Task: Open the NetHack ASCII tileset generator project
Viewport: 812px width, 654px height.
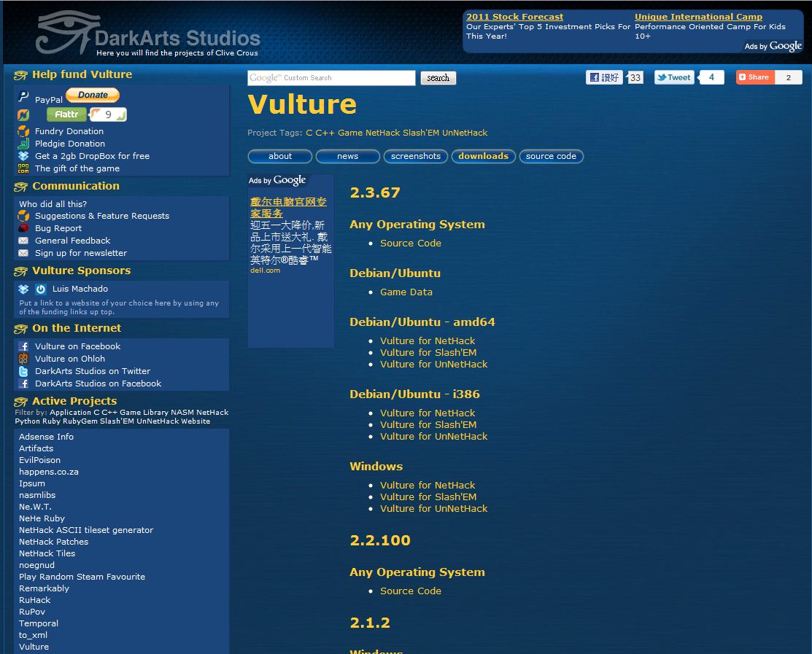Action: click(x=86, y=530)
